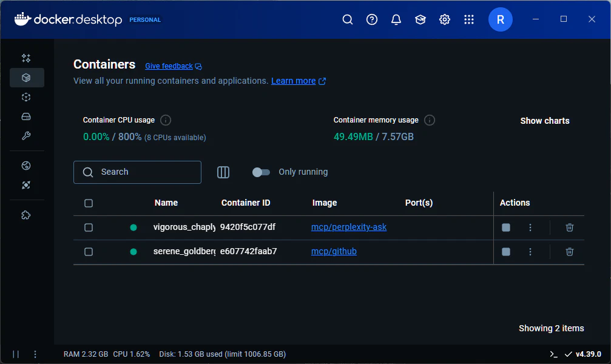Open the Images icon in sidebar
The image size is (611, 364).
click(26, 97)
